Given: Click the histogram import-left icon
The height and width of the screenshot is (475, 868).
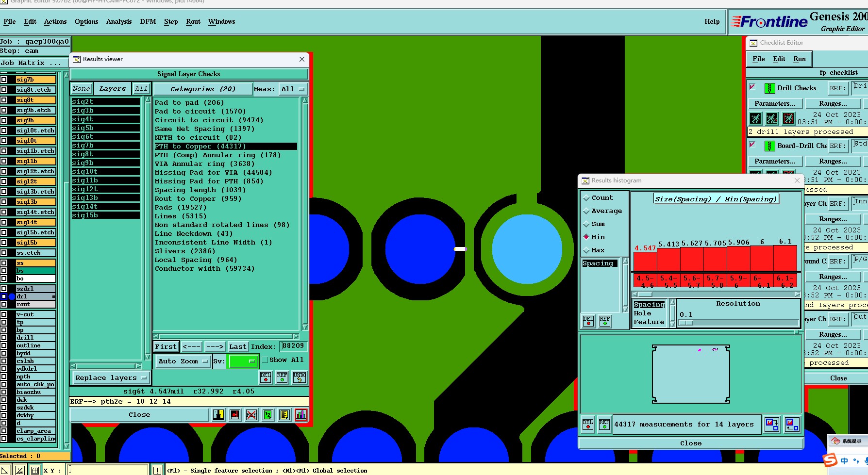Looking at the screenshot, I should [792, 425].
